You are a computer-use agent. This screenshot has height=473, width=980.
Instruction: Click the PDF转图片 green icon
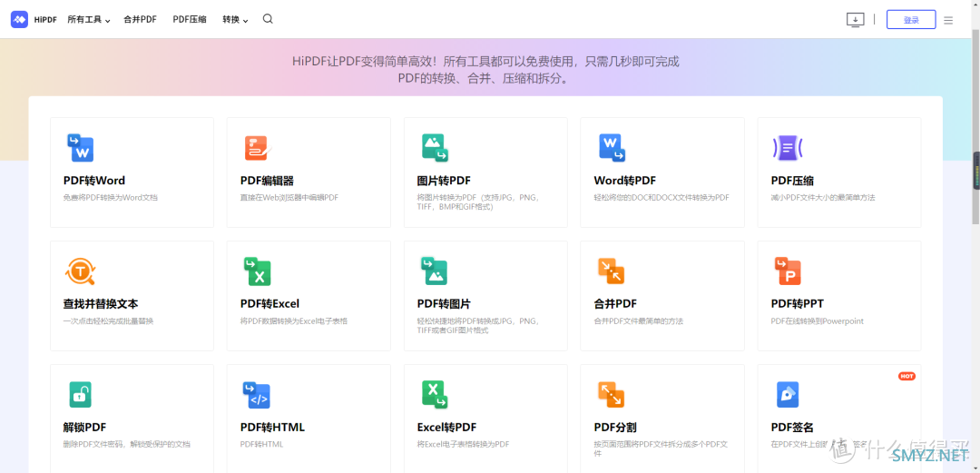435,271
